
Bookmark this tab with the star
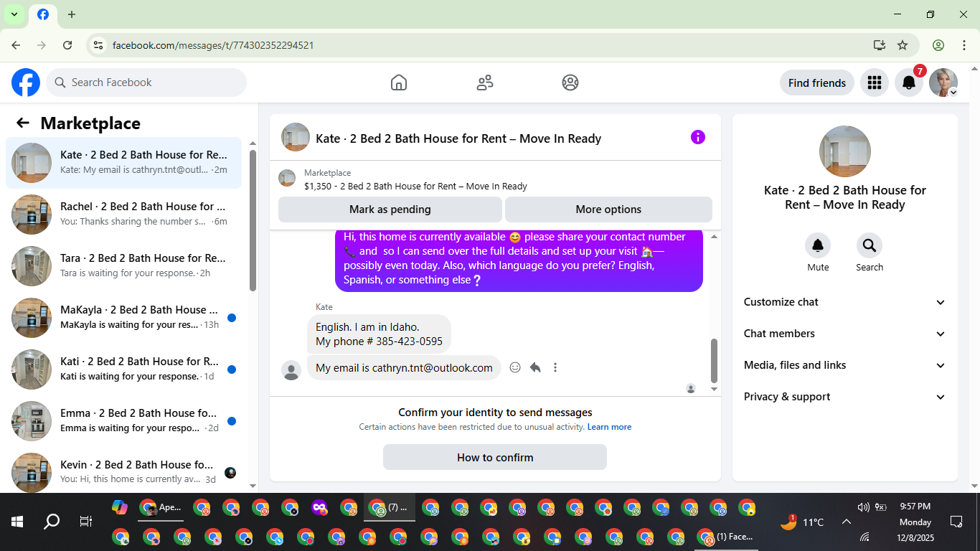click(x=903, y=45)
